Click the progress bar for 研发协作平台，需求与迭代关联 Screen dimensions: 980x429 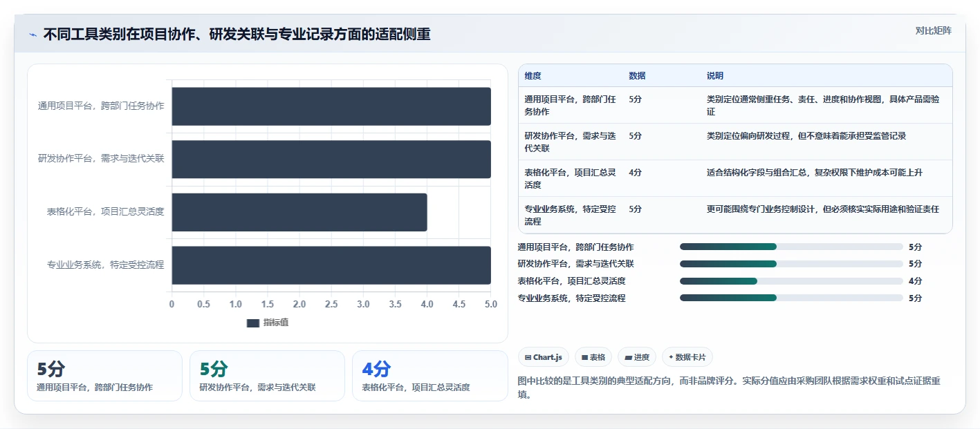tap(791, 264)
